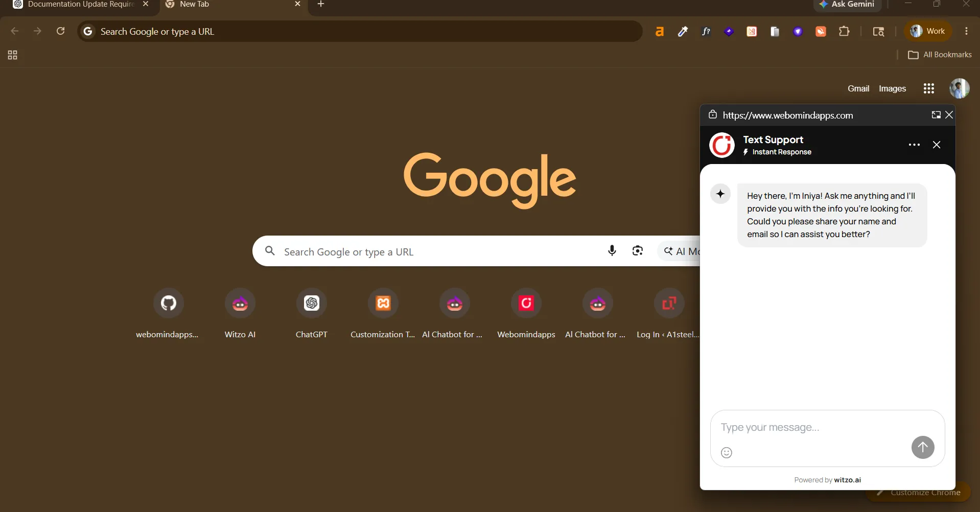Click Ask Gemini button
Viewport: 980px width, 512px height.
coord(847,5)
